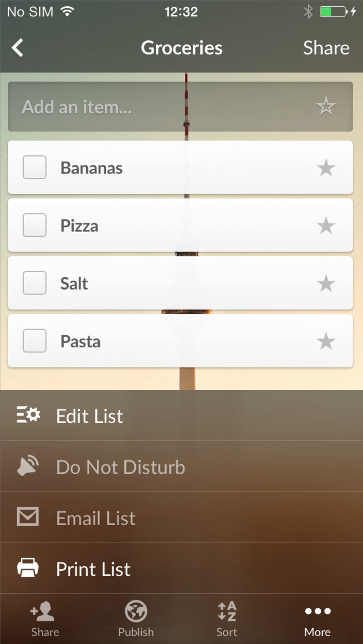Select Edit List from the menu
Viewport: 363px width, 644px height.
[x=90, y=416]
